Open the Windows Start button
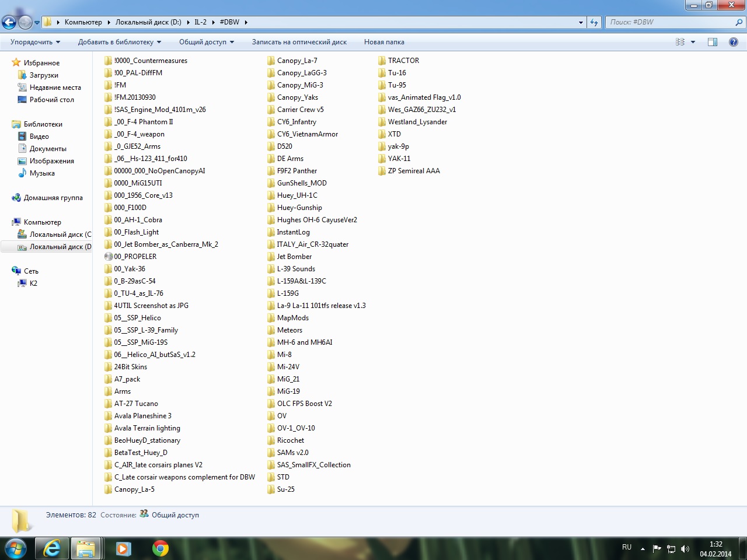Image resolution: width=747 pixels, height=560 pixels. coord(16,549)
